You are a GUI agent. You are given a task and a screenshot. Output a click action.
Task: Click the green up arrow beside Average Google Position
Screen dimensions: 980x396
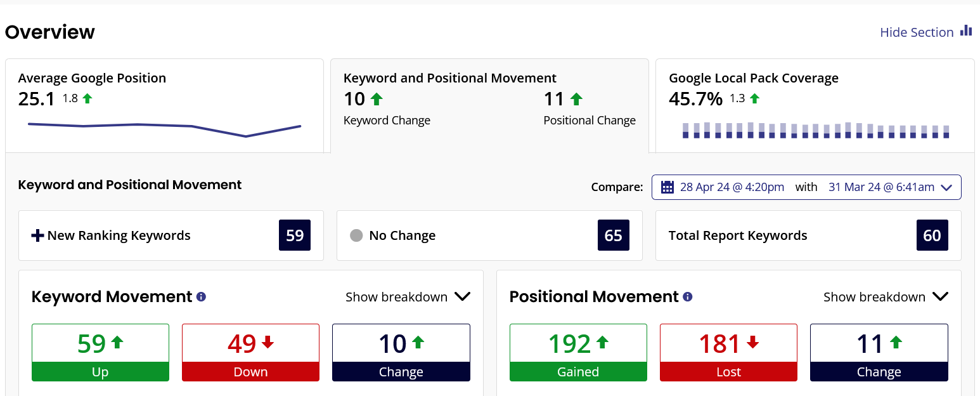[87, 98]
